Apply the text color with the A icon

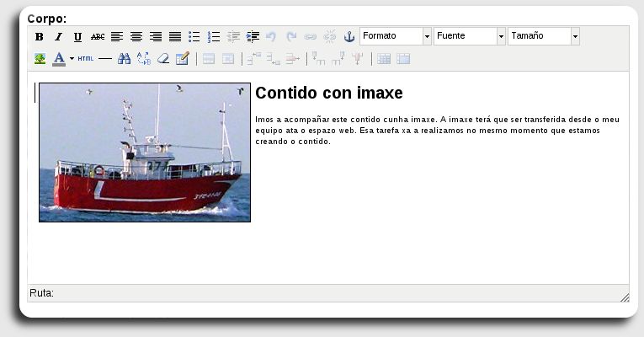coord(59,59)
